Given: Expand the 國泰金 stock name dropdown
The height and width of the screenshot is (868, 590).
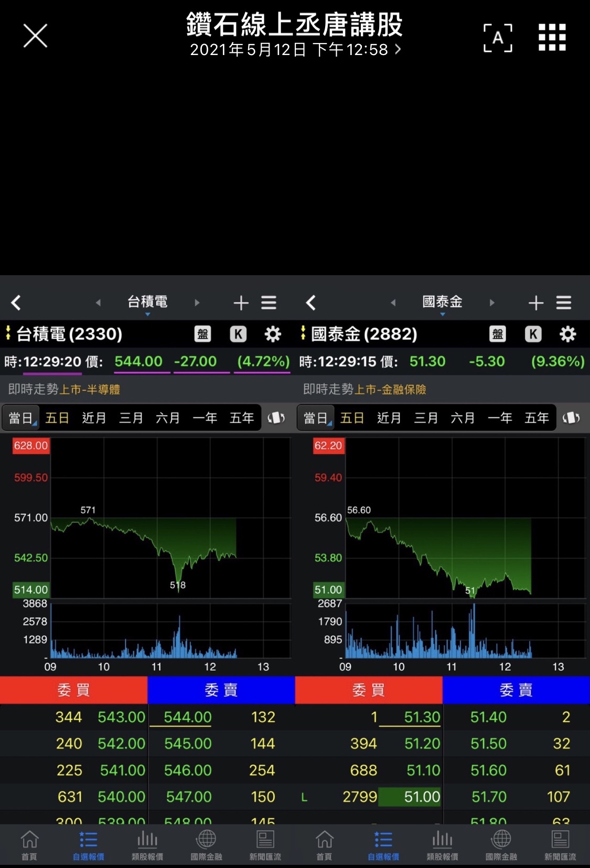Looking at the screenshot, I should point(442,303).
